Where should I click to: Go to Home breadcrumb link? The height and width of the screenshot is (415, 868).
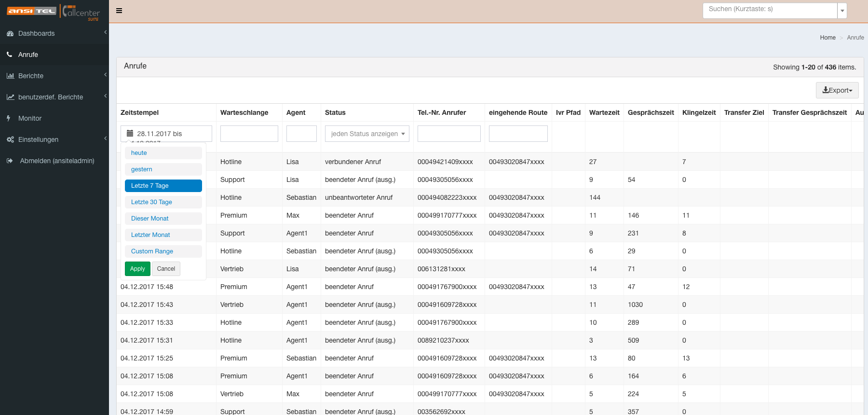827,38
